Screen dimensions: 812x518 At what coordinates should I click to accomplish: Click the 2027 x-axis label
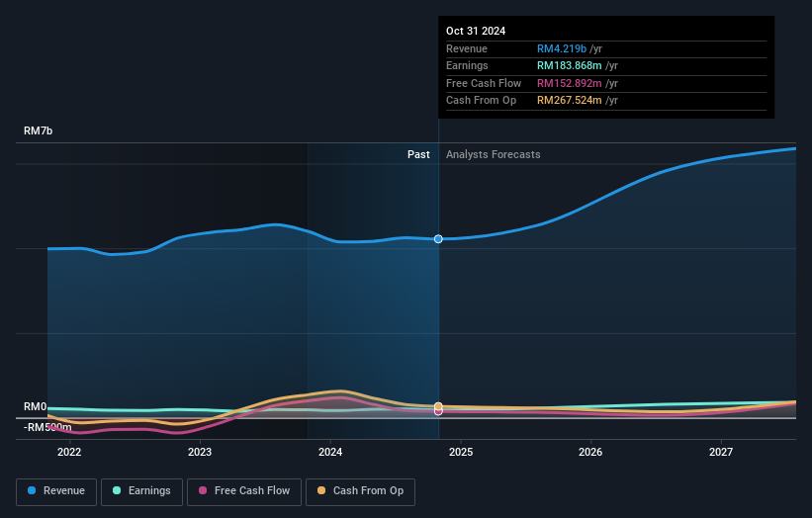click(x=721, y=452)
